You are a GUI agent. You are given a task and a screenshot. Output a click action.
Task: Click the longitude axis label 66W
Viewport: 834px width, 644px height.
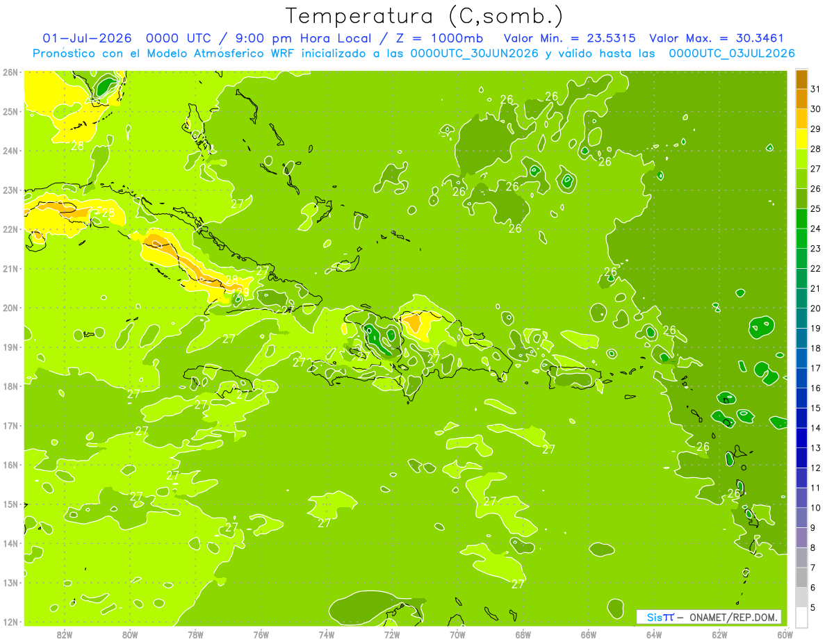pyautogui.click(x=589, y=634)
